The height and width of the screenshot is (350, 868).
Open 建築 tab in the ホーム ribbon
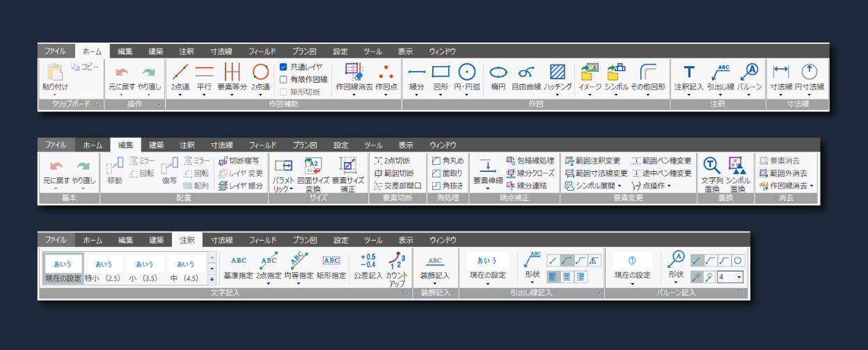[155, 51]
